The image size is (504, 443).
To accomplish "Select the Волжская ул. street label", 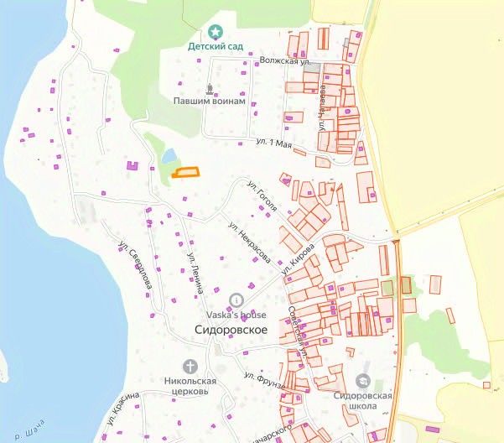I will (285, 60).
